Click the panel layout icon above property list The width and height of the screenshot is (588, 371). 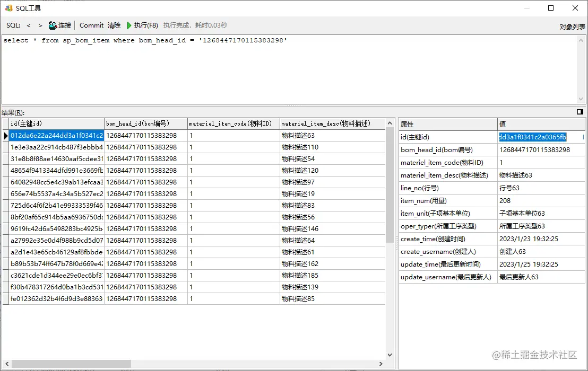click(x=579, y=112)
